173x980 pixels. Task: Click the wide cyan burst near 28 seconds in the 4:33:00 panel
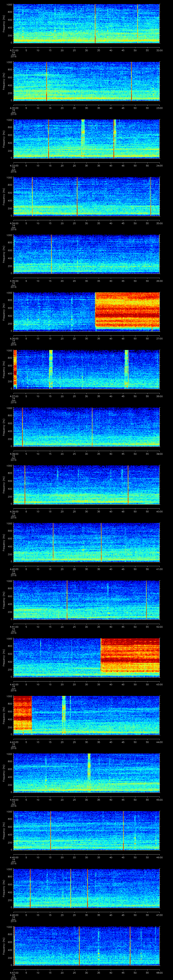(x=83, y=139)
